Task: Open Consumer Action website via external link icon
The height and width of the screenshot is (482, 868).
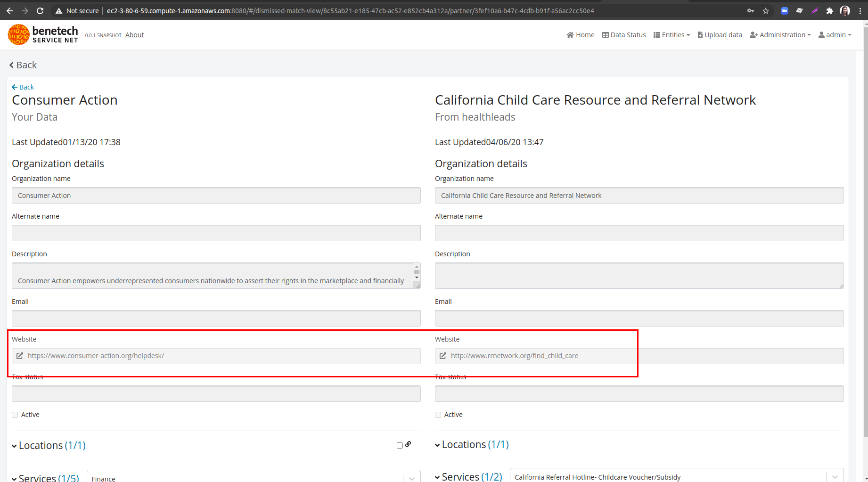Action: coord(19,356)
